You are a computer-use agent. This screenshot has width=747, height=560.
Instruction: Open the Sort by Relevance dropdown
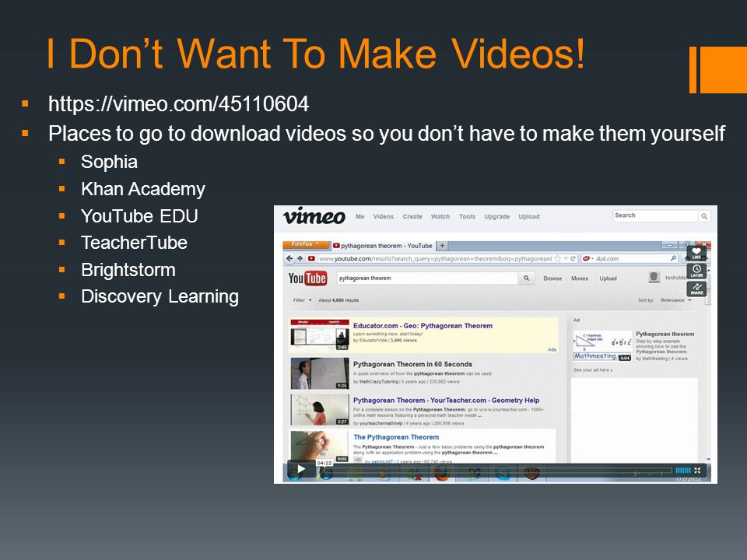(x=675, y=300)
